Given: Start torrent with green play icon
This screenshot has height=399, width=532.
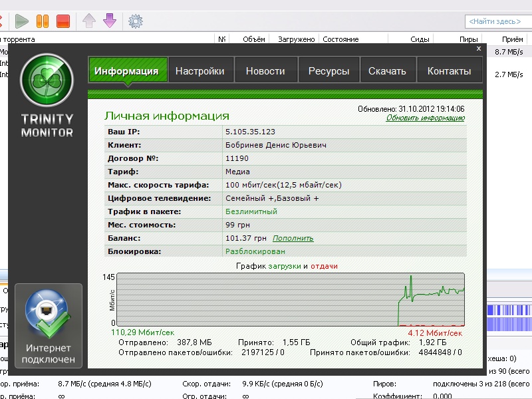Looking at the screenshot, I should point(22,21).
